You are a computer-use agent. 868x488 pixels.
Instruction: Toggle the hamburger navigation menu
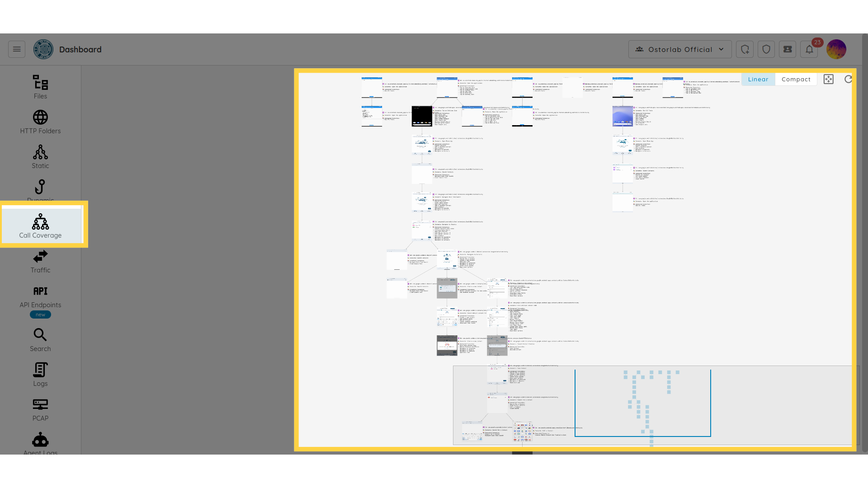tap(17, 49)
